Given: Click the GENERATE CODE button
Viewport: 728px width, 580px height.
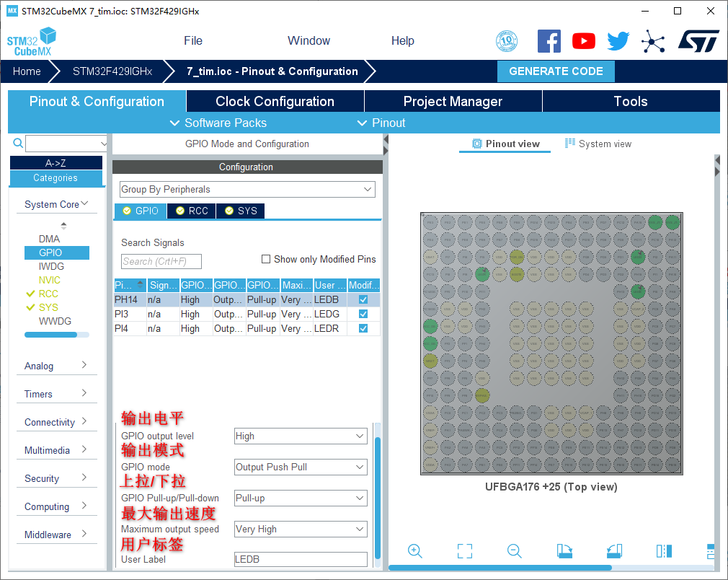Looking at the screenshot, I should (556, 71).
